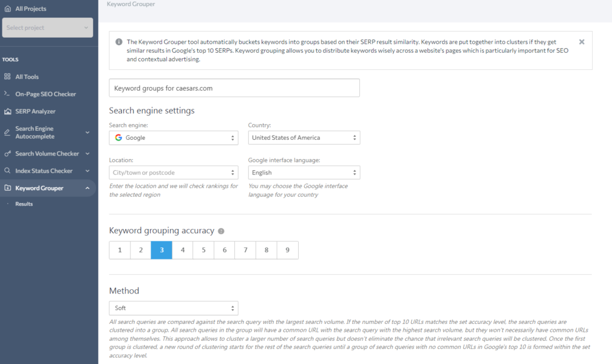This screenshot has height=364, width=612.
Task: Set grouping accuracy to 9
Action: [287, 250]
